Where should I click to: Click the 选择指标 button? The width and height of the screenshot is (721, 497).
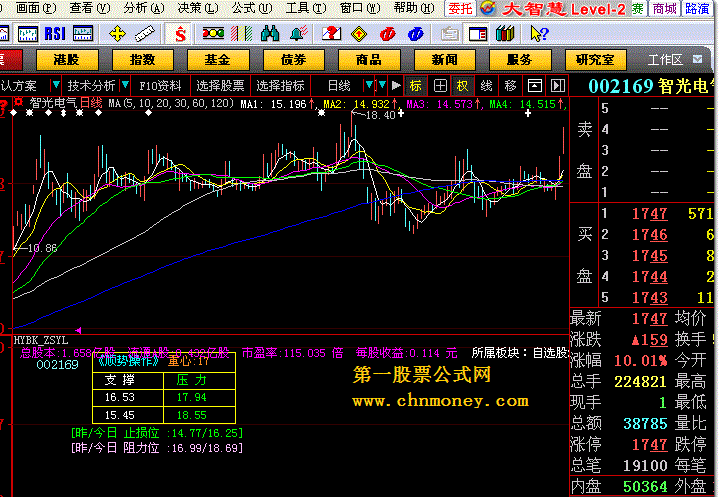point(280,86)
